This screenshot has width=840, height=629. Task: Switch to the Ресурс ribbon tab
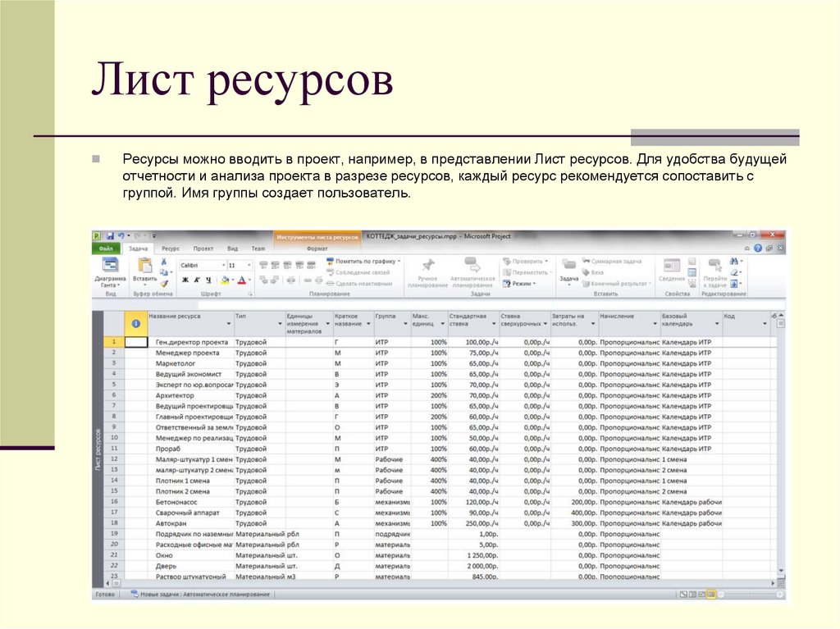tap(171, 248)
